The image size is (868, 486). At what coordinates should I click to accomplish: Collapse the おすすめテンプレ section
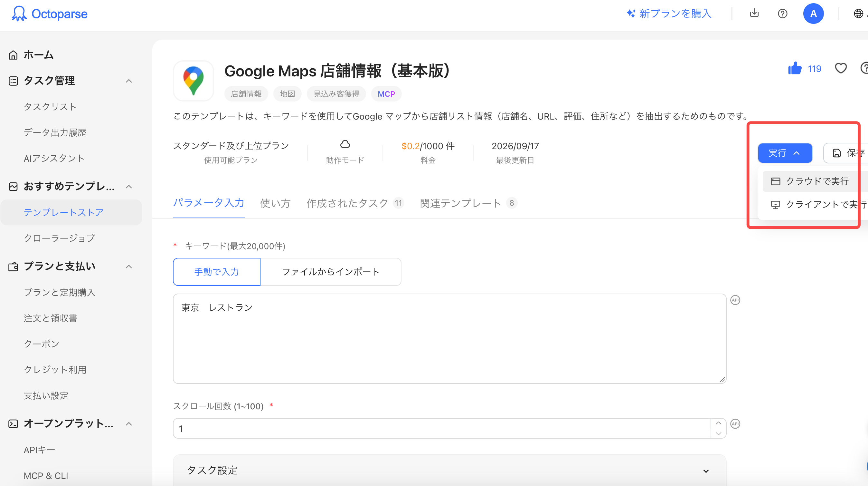coord(129,187)
